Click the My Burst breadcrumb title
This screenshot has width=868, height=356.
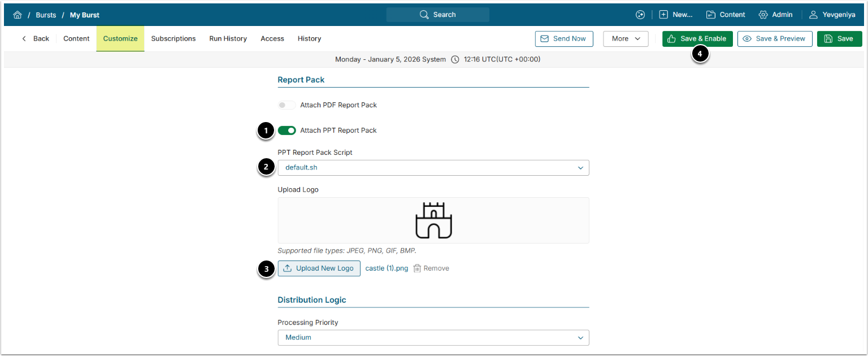point(85,15)
